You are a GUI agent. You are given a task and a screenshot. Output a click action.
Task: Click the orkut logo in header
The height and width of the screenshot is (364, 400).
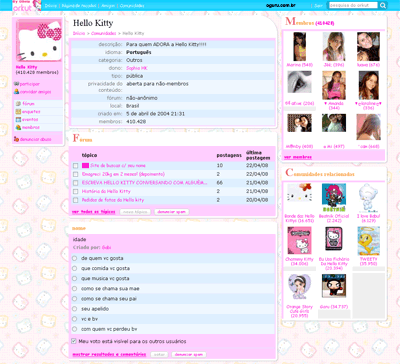point(26,6)
